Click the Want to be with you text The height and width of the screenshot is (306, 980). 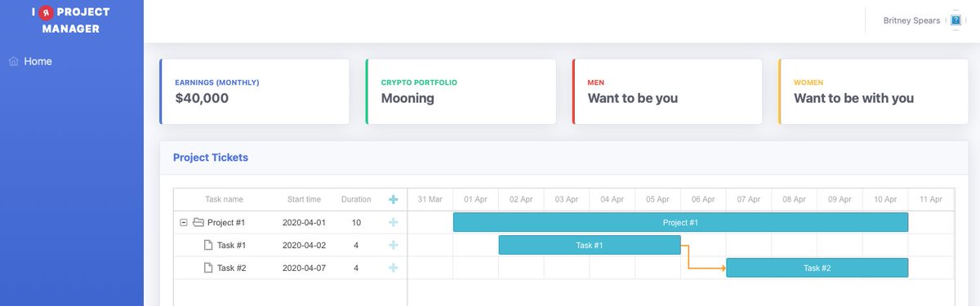[854, 99]
